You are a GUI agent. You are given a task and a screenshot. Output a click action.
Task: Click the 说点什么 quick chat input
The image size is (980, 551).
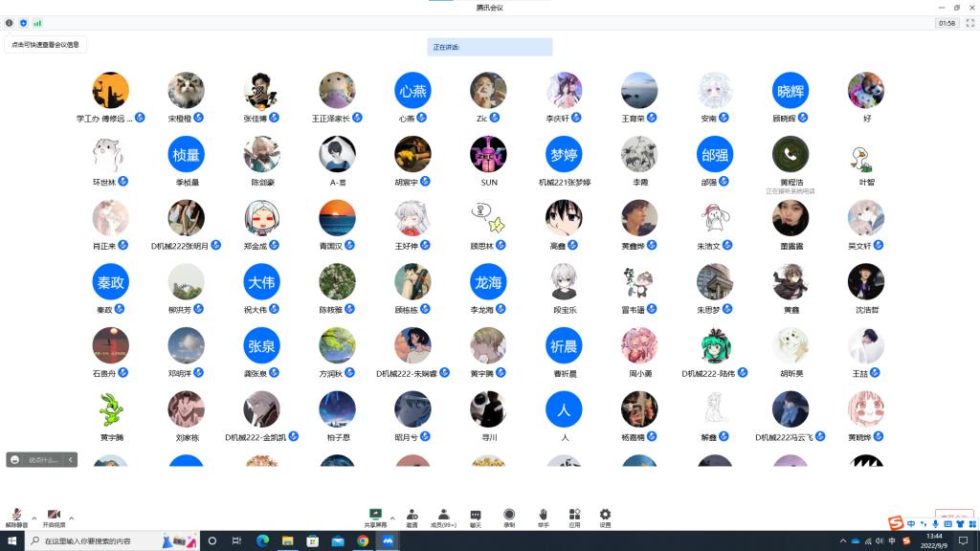[x=42, y=460]
